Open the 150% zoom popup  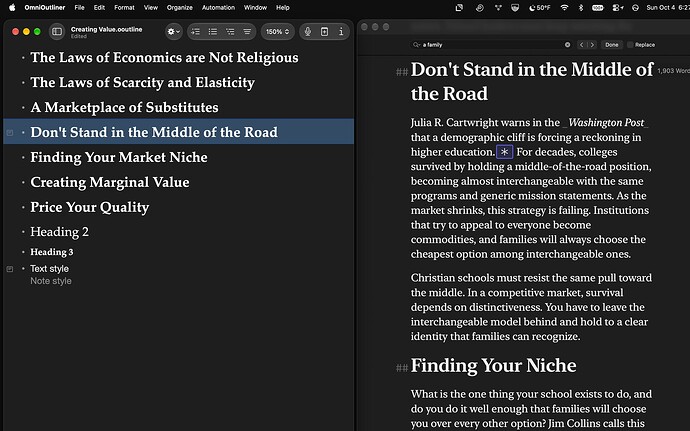click(277, 31)
